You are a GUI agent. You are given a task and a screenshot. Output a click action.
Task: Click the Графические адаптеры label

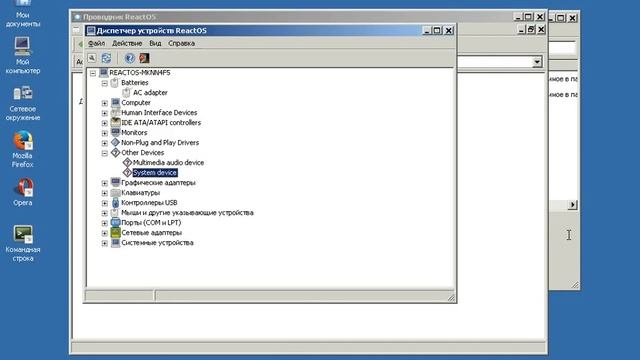pos(158,182)
